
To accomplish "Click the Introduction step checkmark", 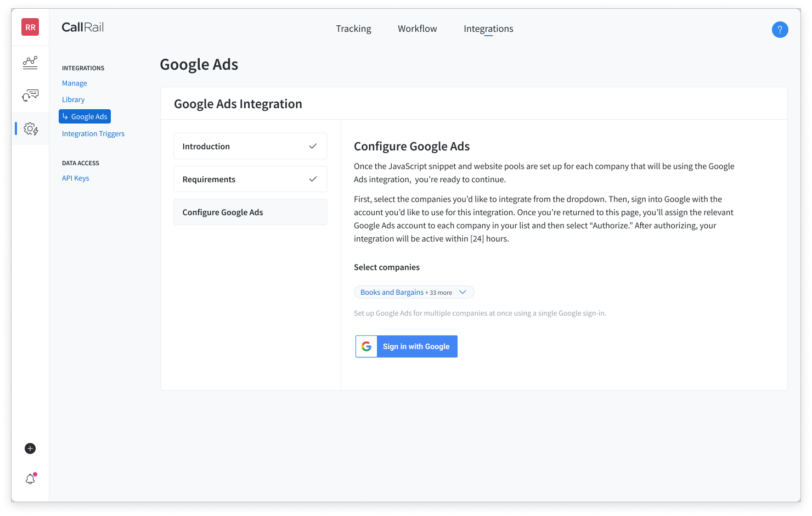I will [x=313, y=146].
